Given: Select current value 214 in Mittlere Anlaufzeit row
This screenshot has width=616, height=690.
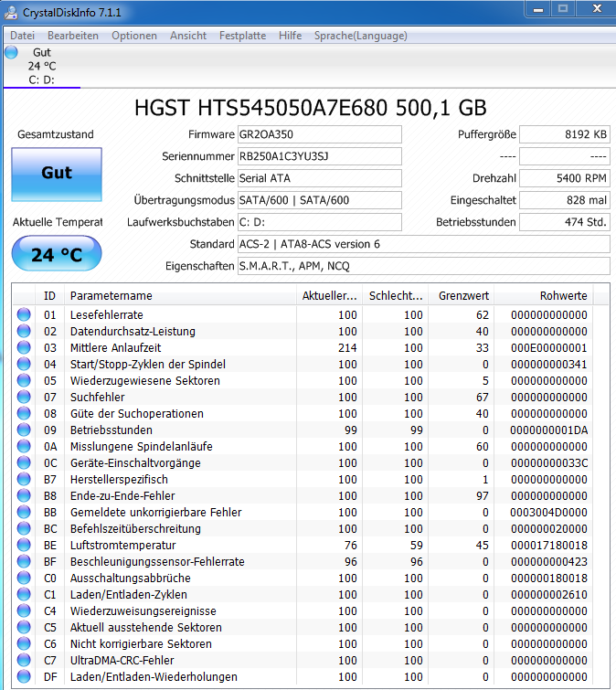Looking at the screenshot, I should pyautogui.click(x=347, y=348).
